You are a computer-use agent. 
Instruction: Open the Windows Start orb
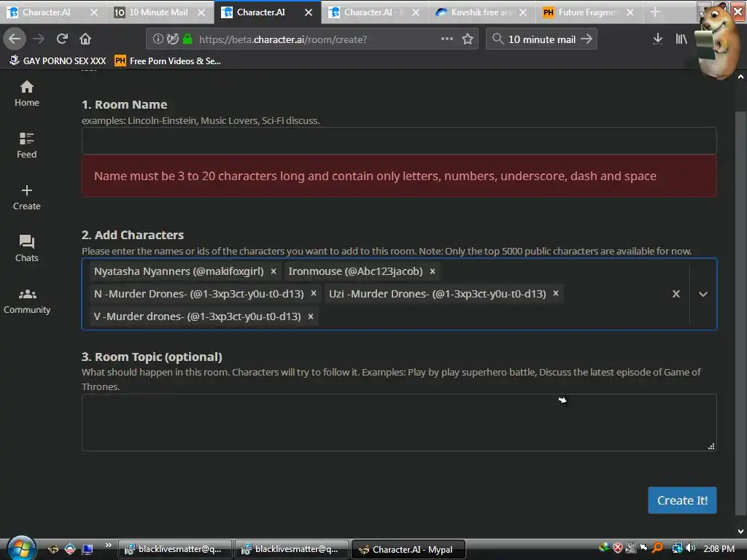point(20,548)
